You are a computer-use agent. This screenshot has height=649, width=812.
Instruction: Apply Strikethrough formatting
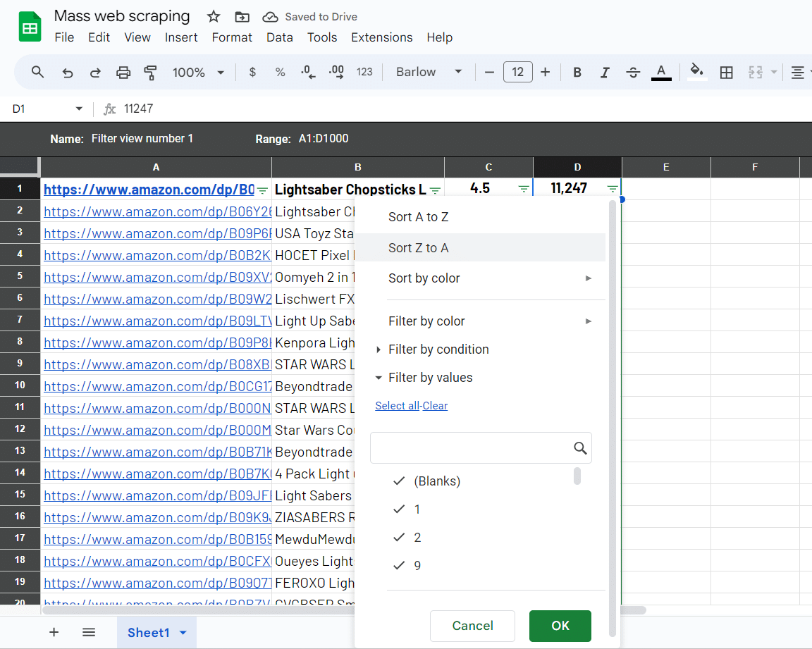tap(633, 72)
